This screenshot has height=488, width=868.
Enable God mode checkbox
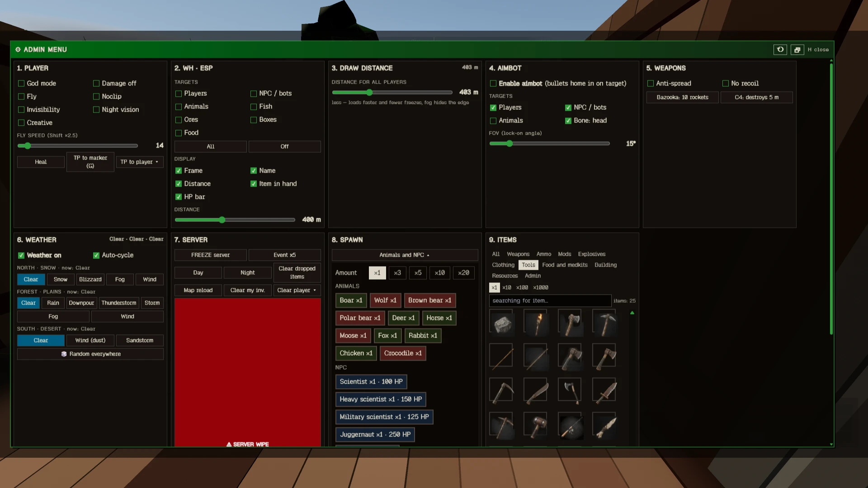[21, 84]
